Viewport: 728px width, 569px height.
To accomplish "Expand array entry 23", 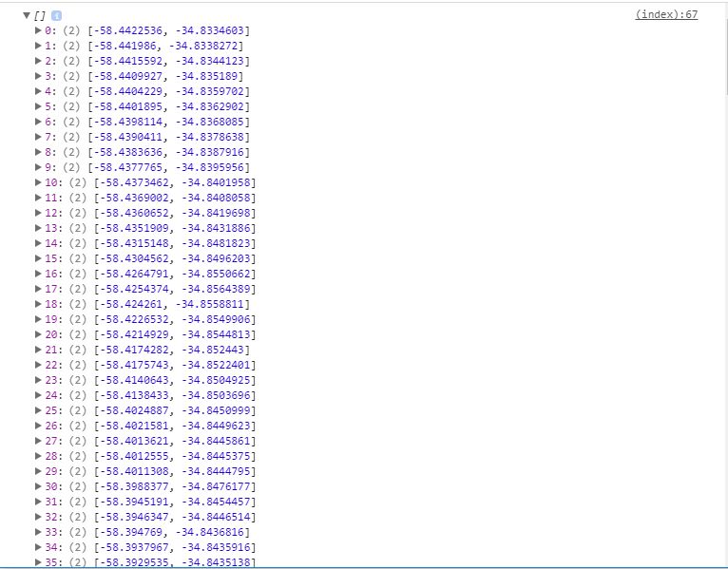I will point(38,380).
